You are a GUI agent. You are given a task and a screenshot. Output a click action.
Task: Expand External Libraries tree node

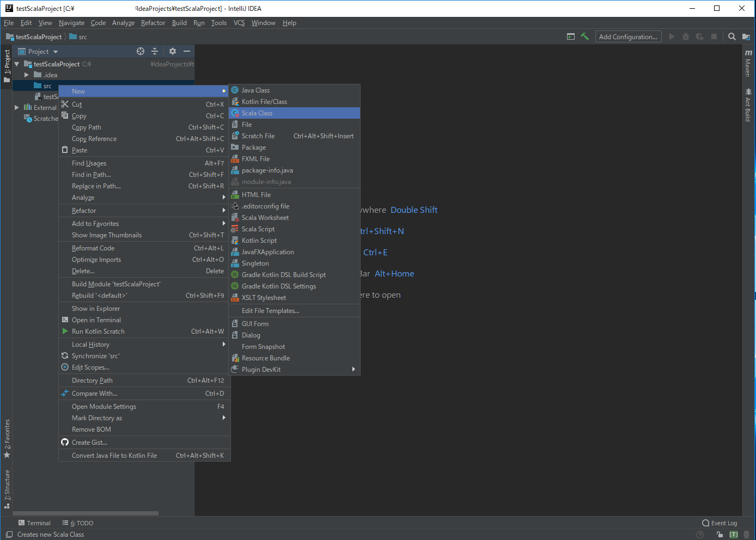(x=17, y=108)
